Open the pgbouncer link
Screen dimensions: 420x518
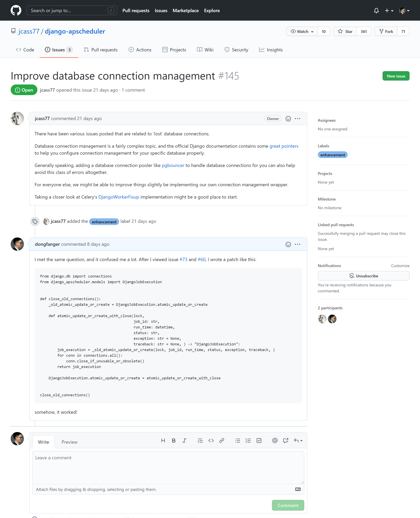tap(173, 165)
